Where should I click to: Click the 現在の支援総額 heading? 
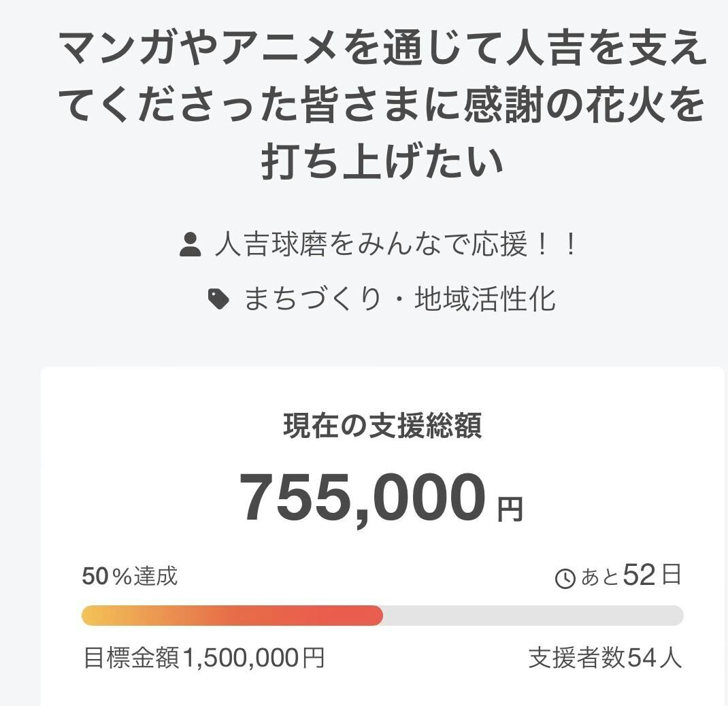point(382,426)
